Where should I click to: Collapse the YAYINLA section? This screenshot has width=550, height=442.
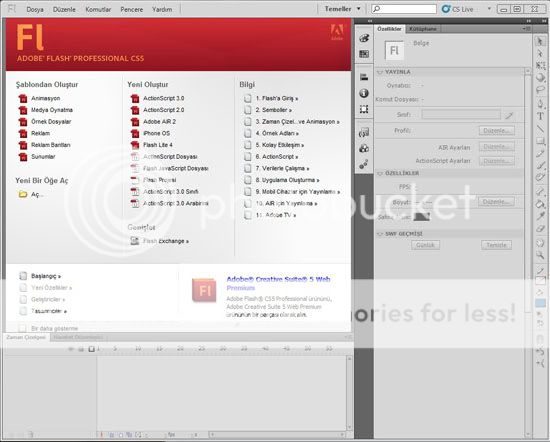tap(380, 72)
